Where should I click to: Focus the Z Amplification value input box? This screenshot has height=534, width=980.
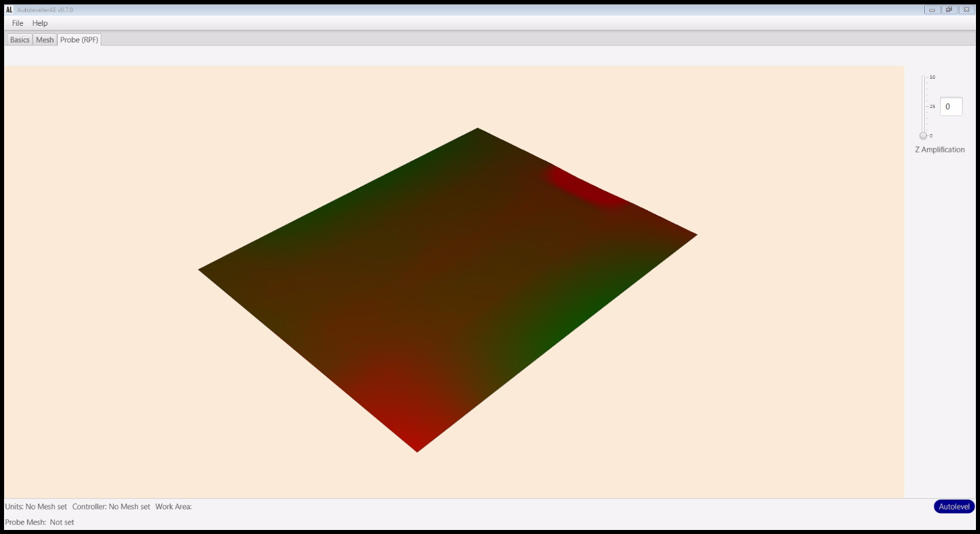click(951, 107)
